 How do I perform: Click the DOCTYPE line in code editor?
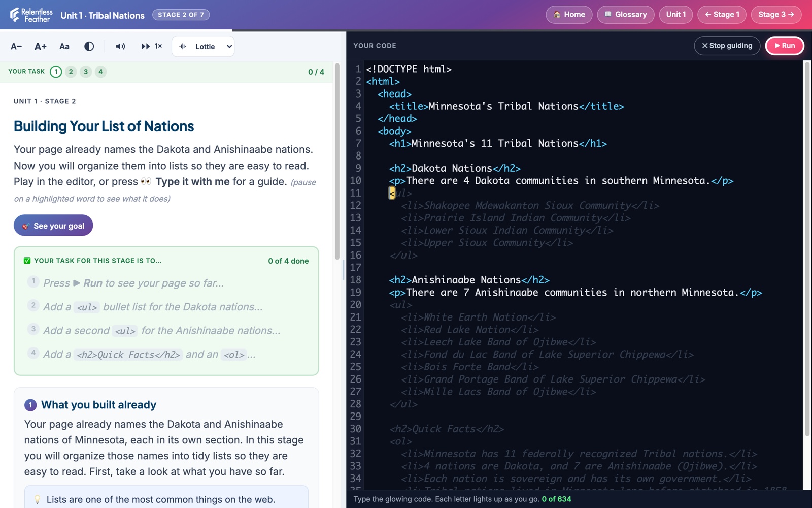point(409,69)
